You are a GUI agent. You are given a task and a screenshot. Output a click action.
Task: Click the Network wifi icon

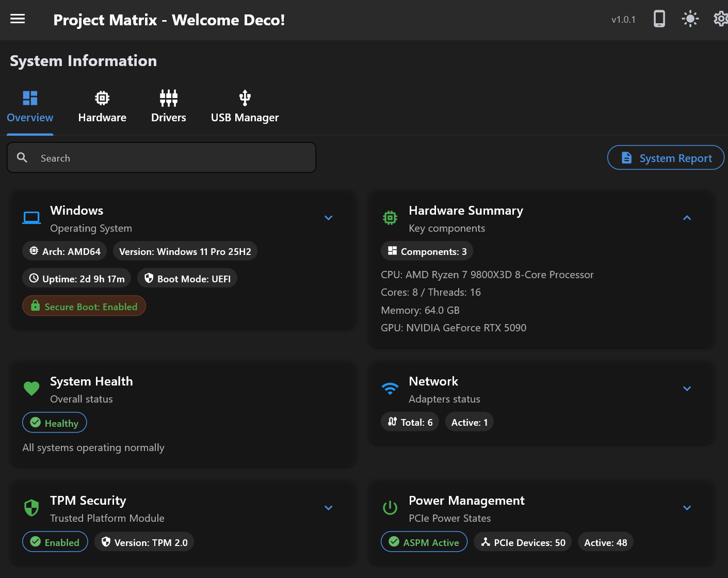390,389
